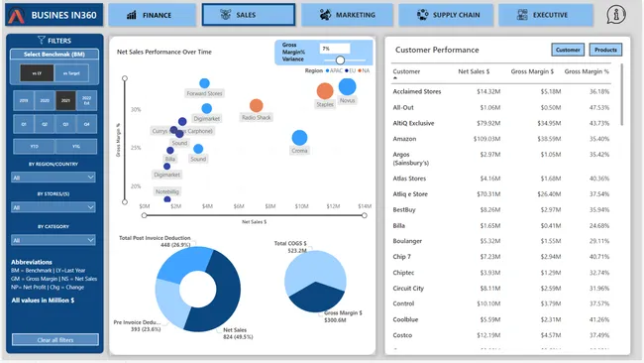Click bottom handle of Gross Margin % axis slider

[x=125, y=202]
